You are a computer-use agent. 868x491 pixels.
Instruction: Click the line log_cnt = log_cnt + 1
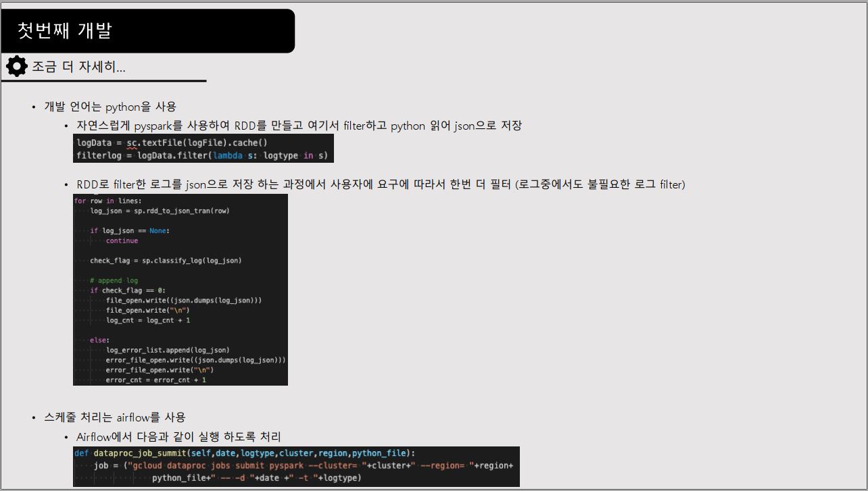click(x=148, y=320)
